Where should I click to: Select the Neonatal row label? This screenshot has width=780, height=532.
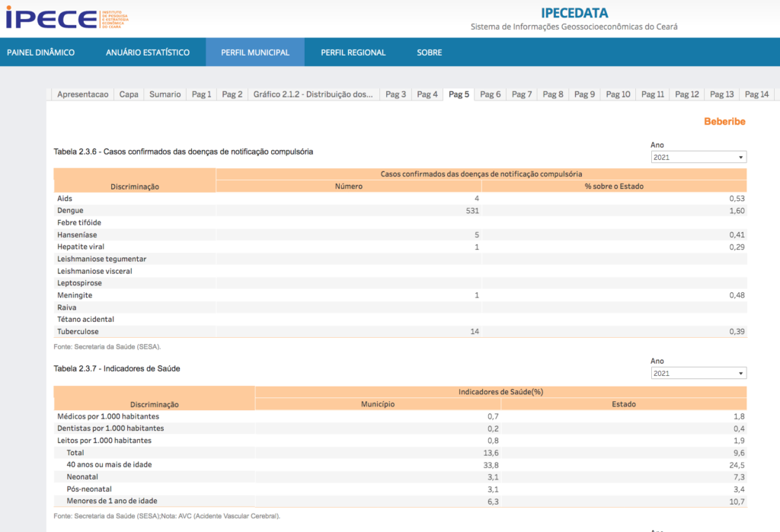click(x=82, y=476)
